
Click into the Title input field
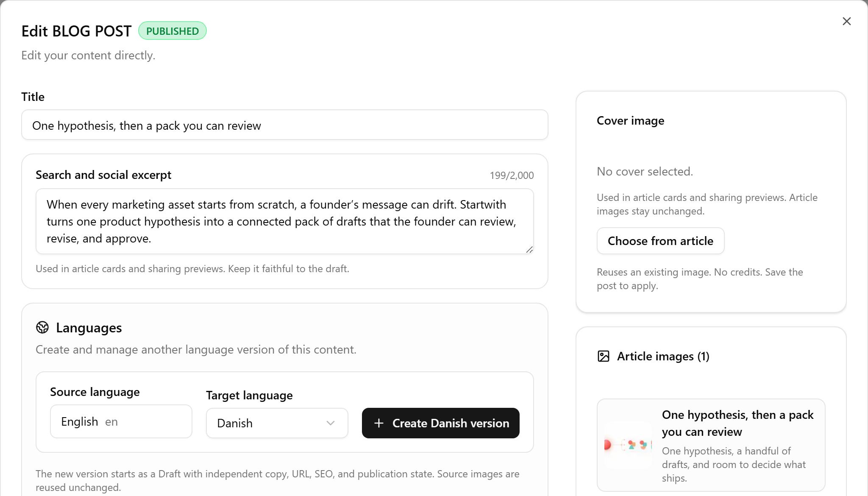point(285,125)
